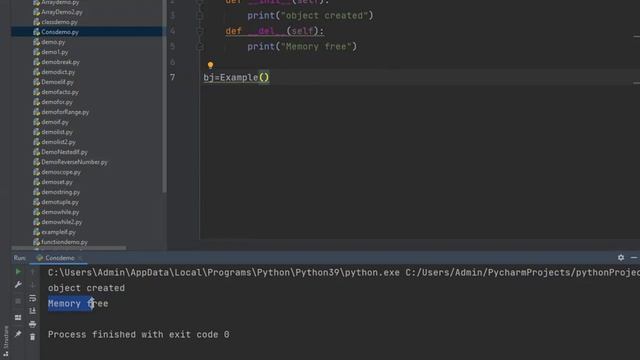Screen dimensions: 640x360
Task: Click 'Process finished with exit code 0'
Action: (138, 335)
